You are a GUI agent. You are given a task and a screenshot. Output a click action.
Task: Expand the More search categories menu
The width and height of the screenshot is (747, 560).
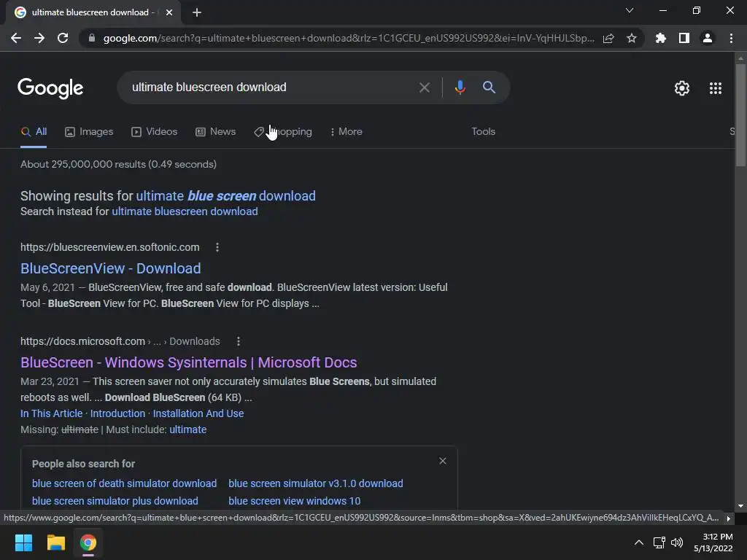(x=347, y=132)
